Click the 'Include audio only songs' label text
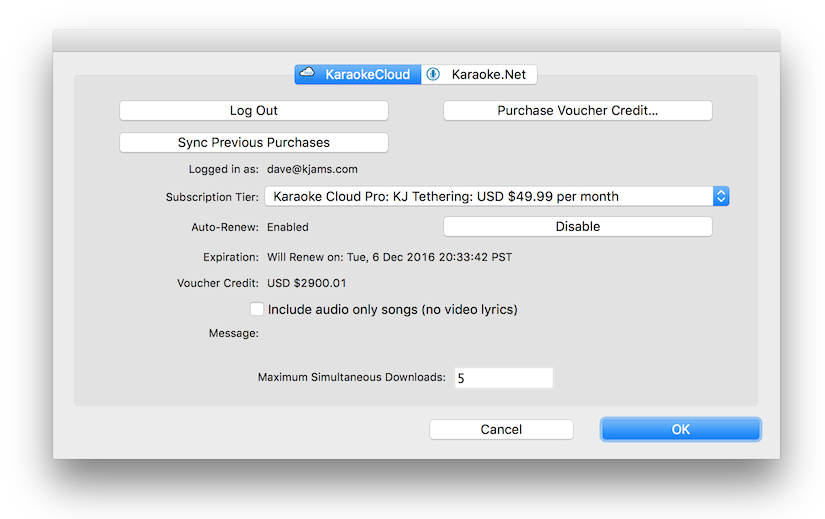 coord(393,310)
